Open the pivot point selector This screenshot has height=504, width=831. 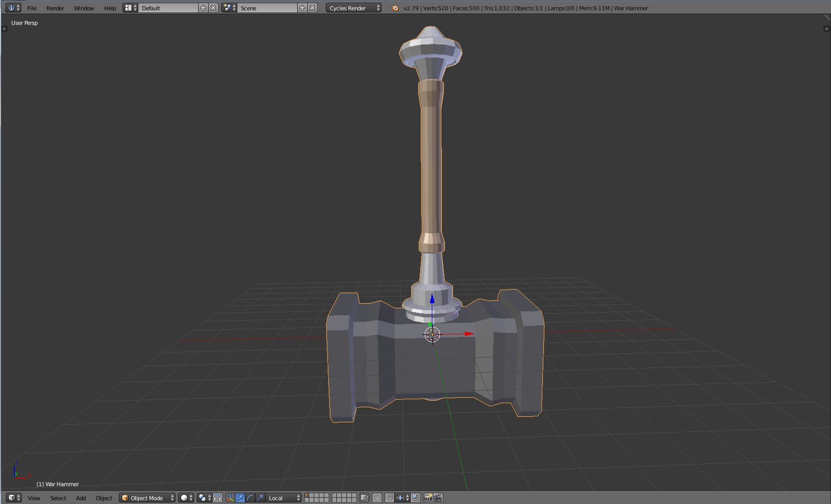[x=204, y=498]
